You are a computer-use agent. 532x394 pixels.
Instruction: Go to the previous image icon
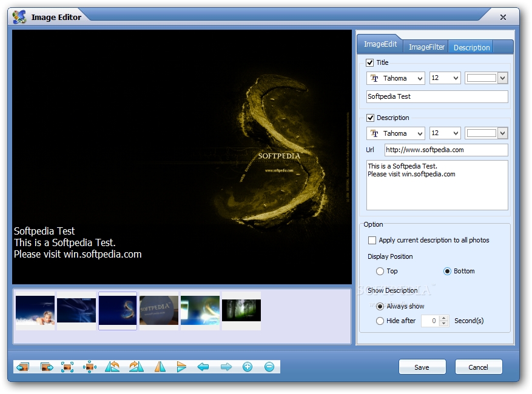[x=23, y=367]
